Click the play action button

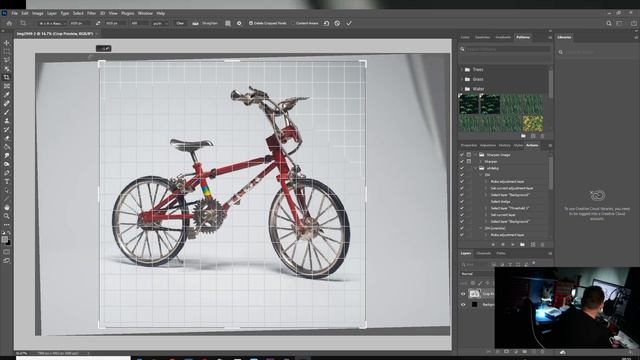point(513,244)
